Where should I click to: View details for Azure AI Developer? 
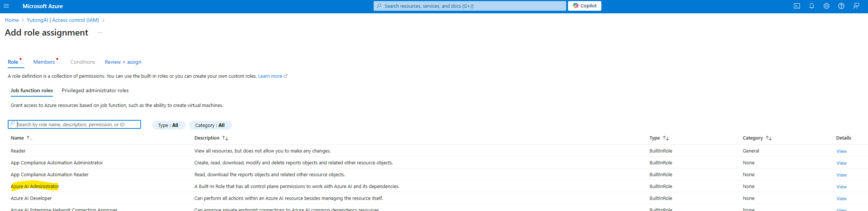pyautogui.click(x=841, y=198)
